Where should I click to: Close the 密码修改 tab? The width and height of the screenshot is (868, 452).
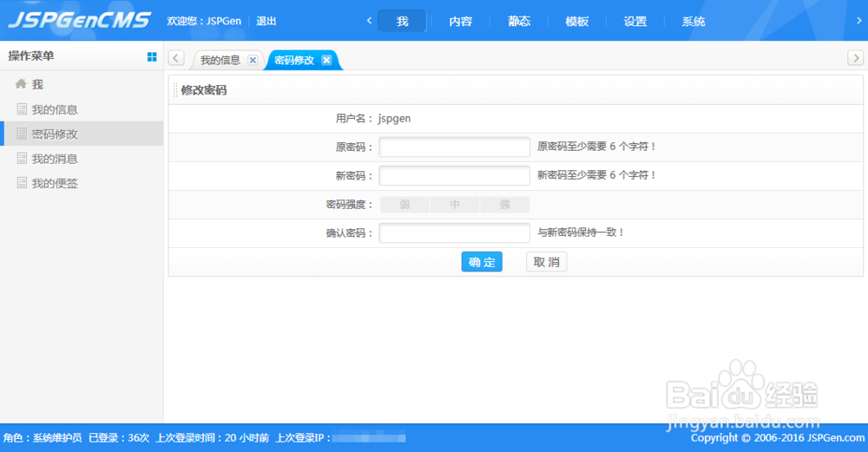pos(326,60)
